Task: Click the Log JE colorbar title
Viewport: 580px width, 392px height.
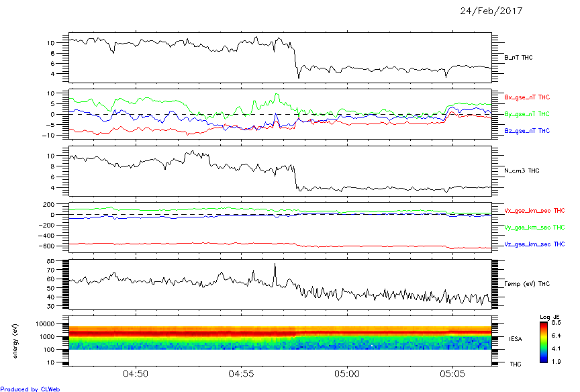Action: click(x=549, y=317)
